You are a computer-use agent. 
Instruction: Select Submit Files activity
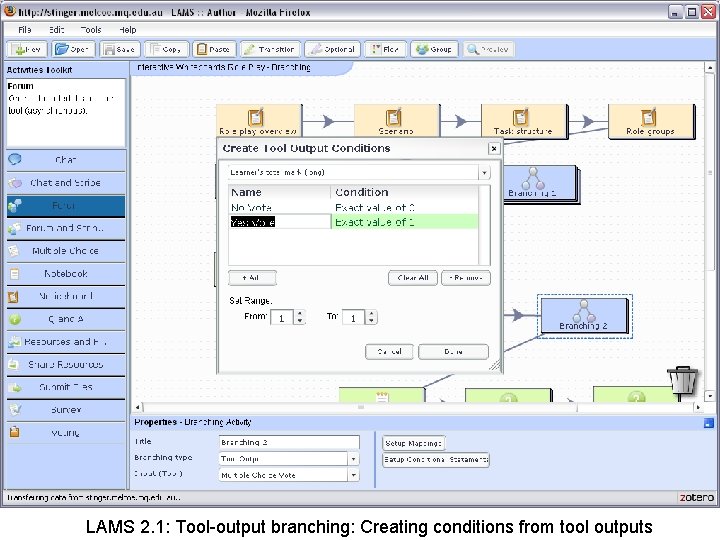[66, 387]
